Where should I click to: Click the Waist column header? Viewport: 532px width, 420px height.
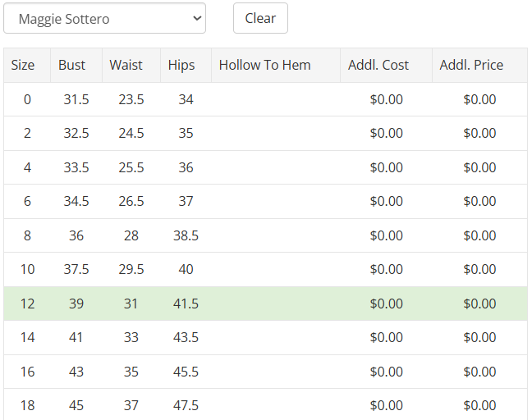[x=126, y=65]
